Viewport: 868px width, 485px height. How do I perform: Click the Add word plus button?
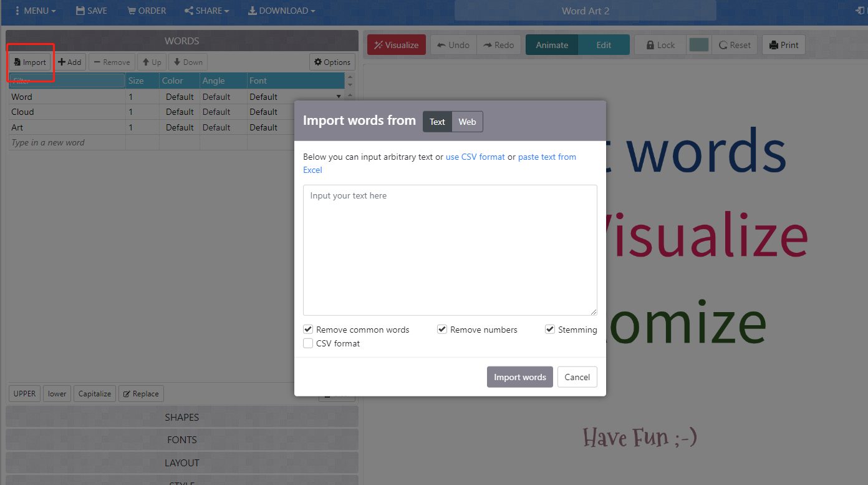70,62
